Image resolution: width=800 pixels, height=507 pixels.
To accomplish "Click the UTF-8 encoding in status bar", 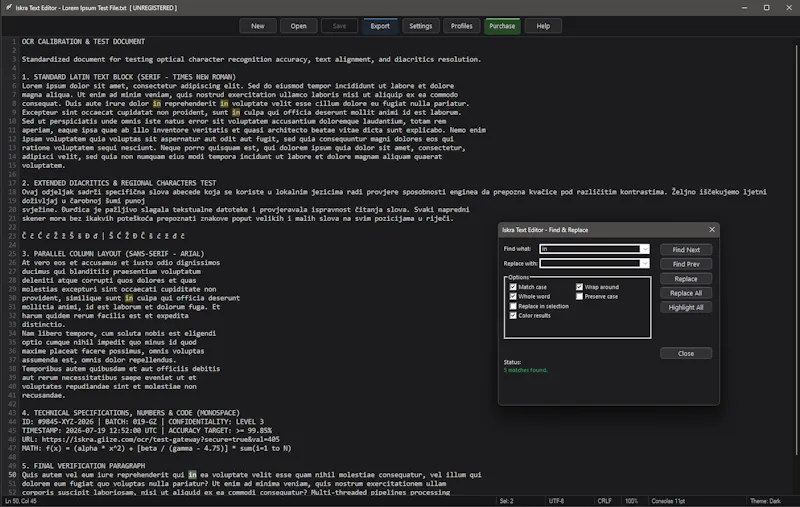I will [556, 501].
